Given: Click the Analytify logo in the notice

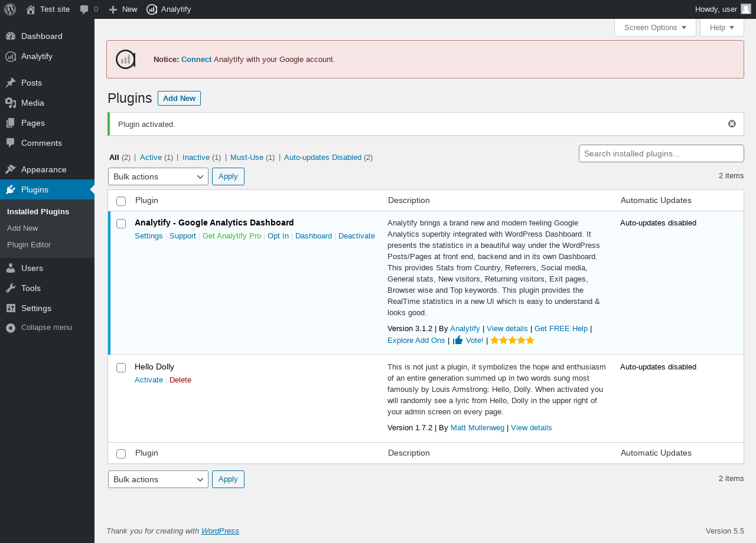Looking at the screenshot, I should coord(126,60).
